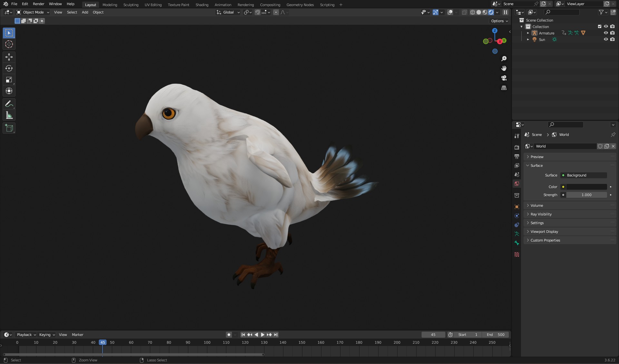Open the Render properties tab
This screenshot has width=619, height=364.
pos(517,147)
